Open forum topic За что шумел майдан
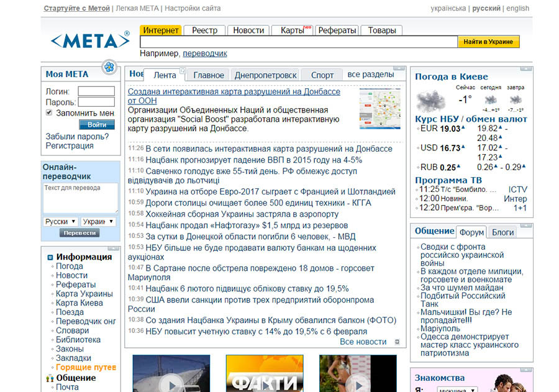The height and width of the screenshot is (392, 559). coord(461,288)
